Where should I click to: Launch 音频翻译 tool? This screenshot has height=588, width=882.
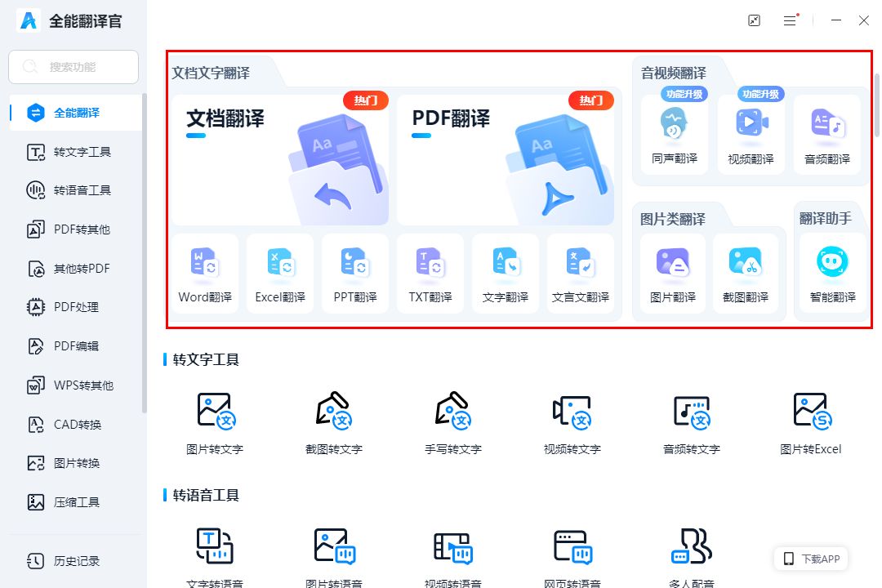click(x=826, y=135)
